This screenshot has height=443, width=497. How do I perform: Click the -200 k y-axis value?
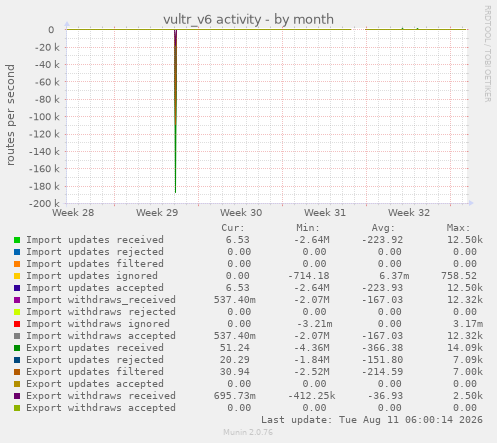click(44, 203)
